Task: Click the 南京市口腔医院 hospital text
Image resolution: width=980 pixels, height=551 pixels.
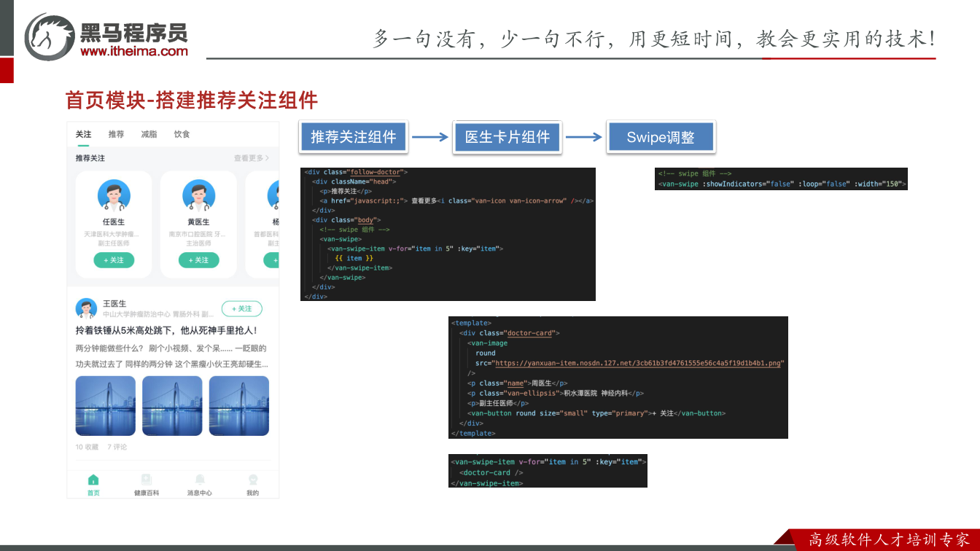Action: pos(198,234)
